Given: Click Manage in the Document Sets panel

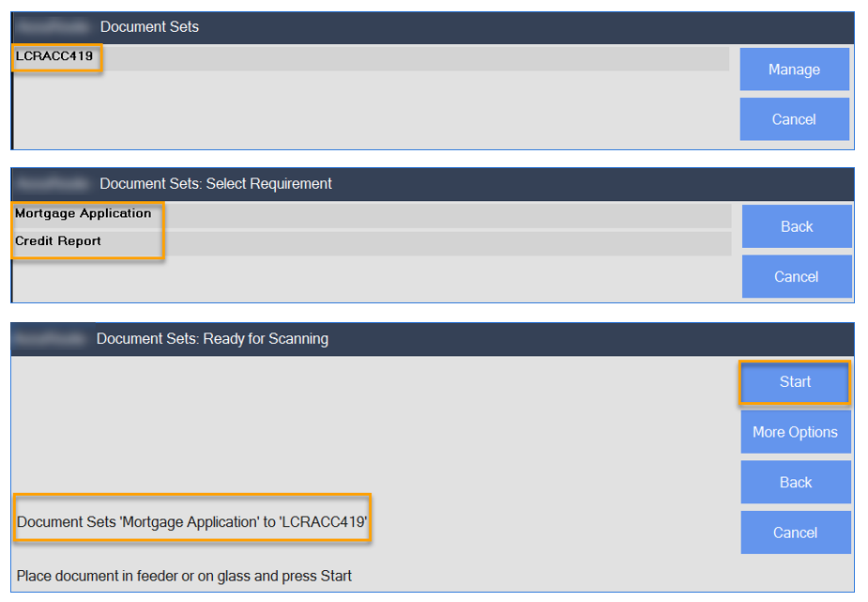Looking at the screenshot, I should 795,69.
